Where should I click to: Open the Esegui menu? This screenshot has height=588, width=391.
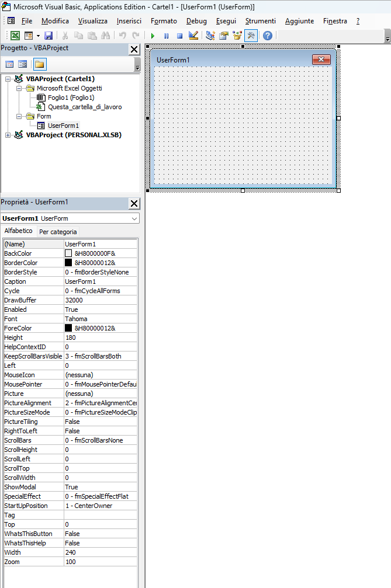tap(226, 21)
